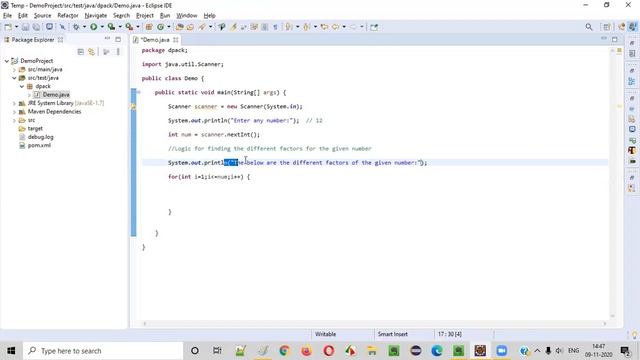The width and height of the screenshot is (640, 360).
Task: Click the Save All toolbar icon
Action: [36, 27]
